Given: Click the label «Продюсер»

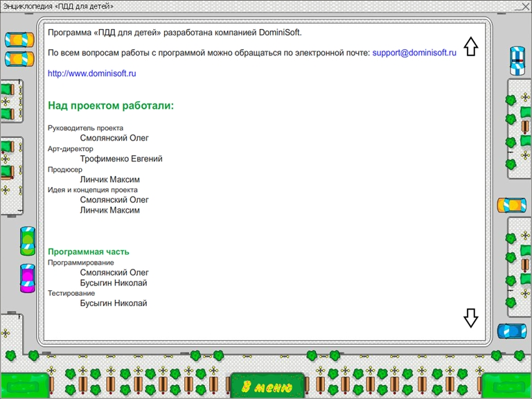Looking at the screenshot, I should pos(65,169).
